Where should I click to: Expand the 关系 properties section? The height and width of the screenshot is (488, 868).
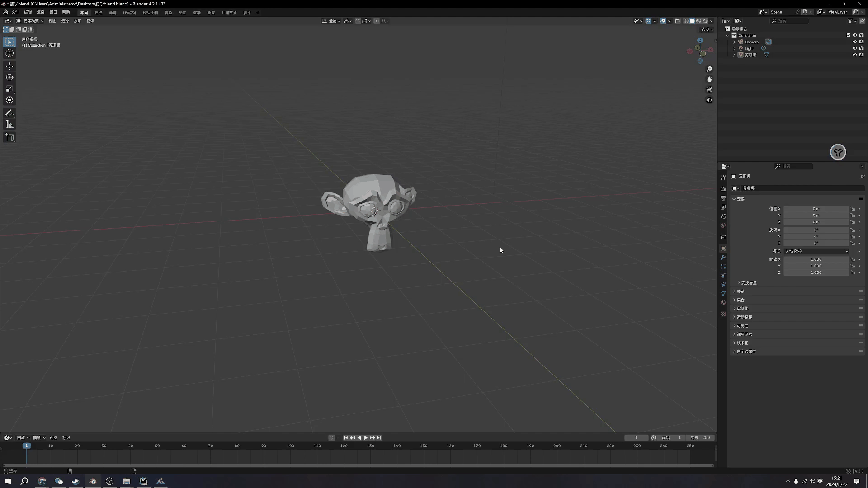pyautogui.click(x=741, y=291)
